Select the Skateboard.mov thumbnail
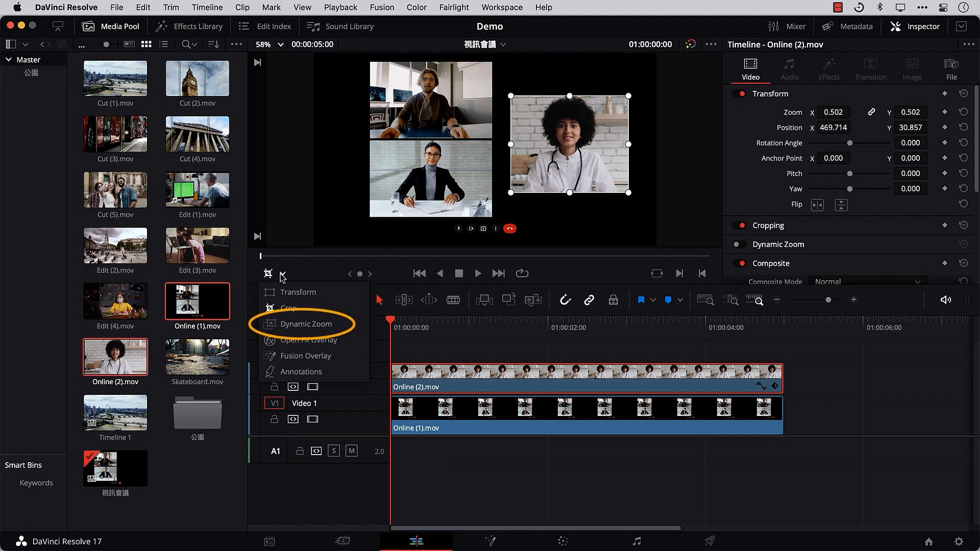This screenshot has width=980, height=551. coord(197,357)
